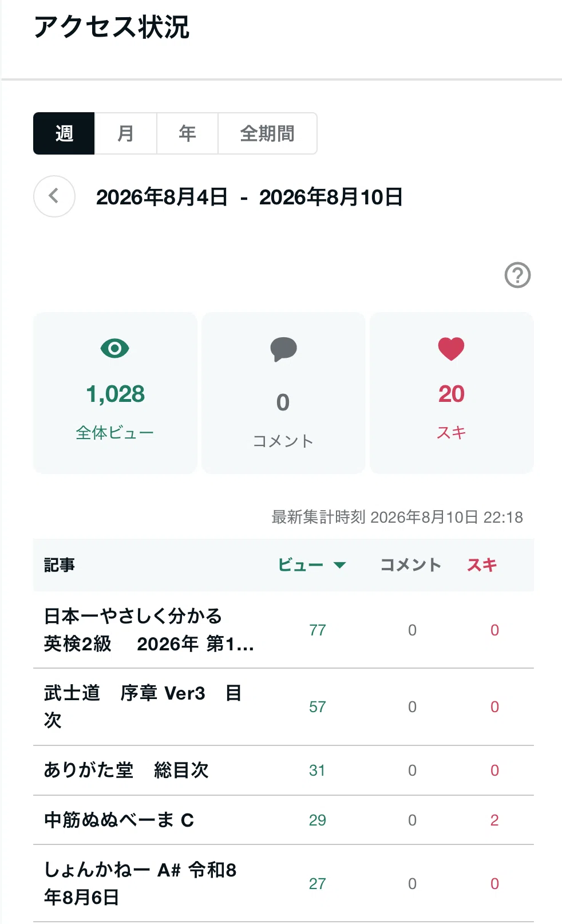Switch to the 月 period tab

125,133
